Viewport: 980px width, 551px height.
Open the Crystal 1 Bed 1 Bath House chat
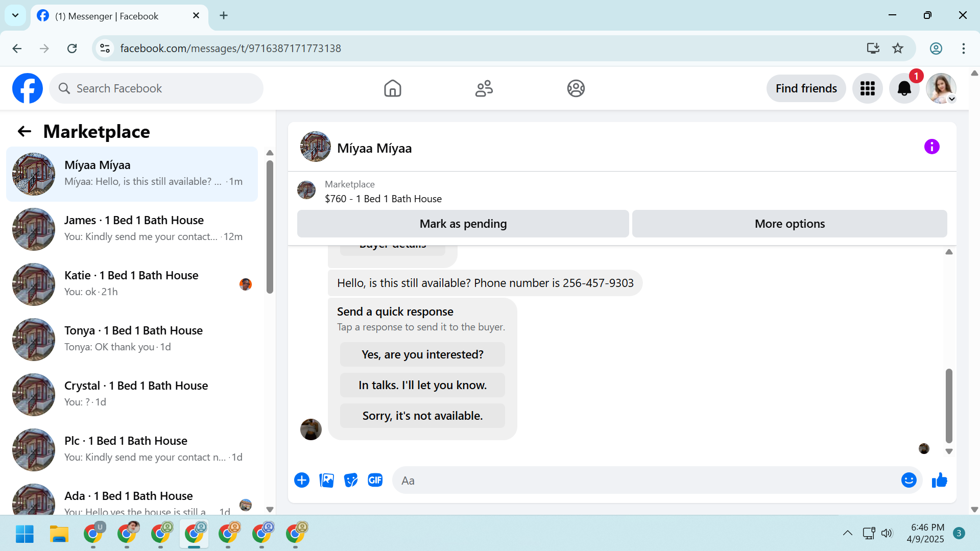pos(132,395)
